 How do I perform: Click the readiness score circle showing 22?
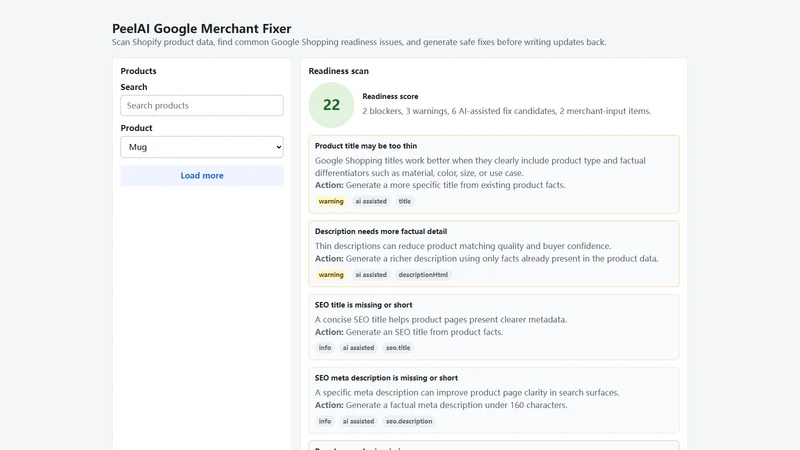pyautogui.click(x=331, y=105)
